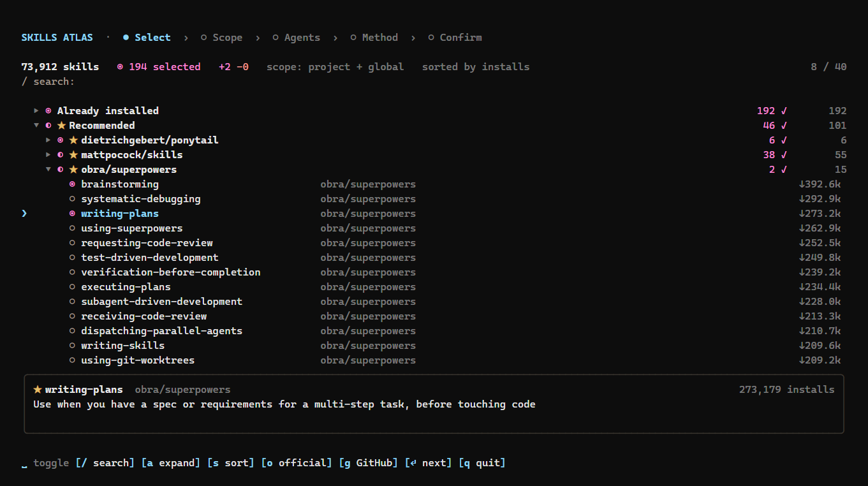The width and height of the screenshot is (868, 486).
Task: Select receiving-code-review skill circle
Action: 72,316
